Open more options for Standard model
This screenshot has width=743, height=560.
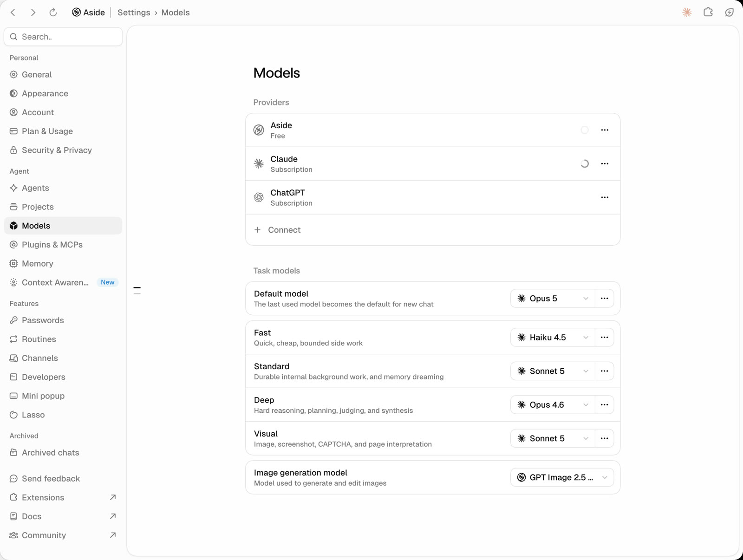(604, 371)
